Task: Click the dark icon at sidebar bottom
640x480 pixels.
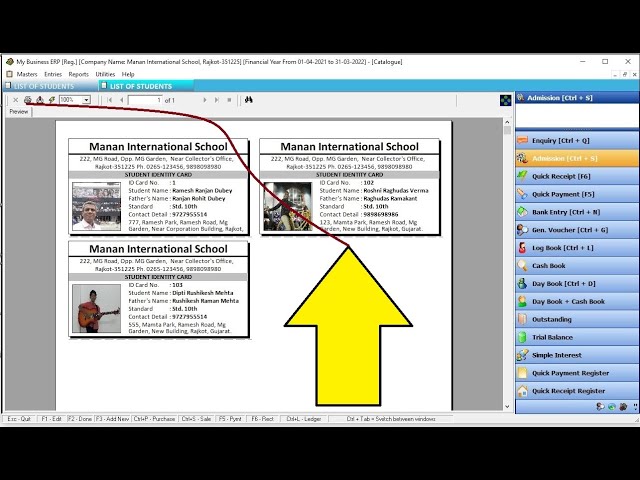Action: click(x=623, y=407)
